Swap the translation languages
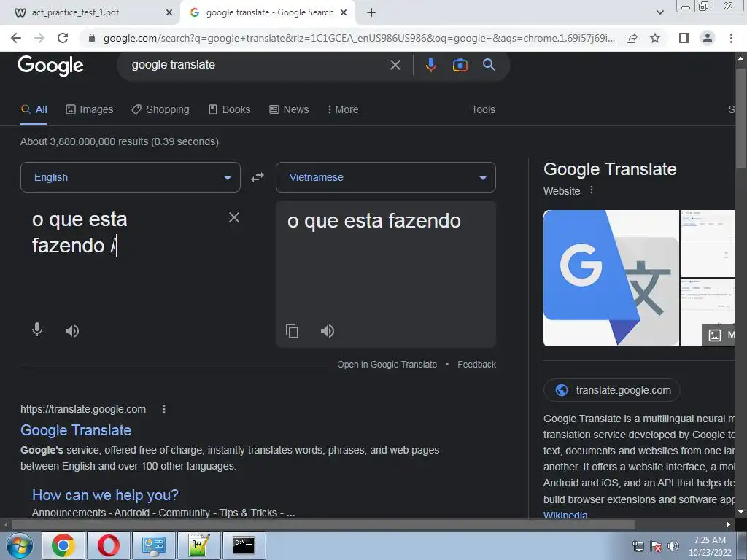Image resolution: width=747 pixels, height=560 pixels. coord(258,177)
